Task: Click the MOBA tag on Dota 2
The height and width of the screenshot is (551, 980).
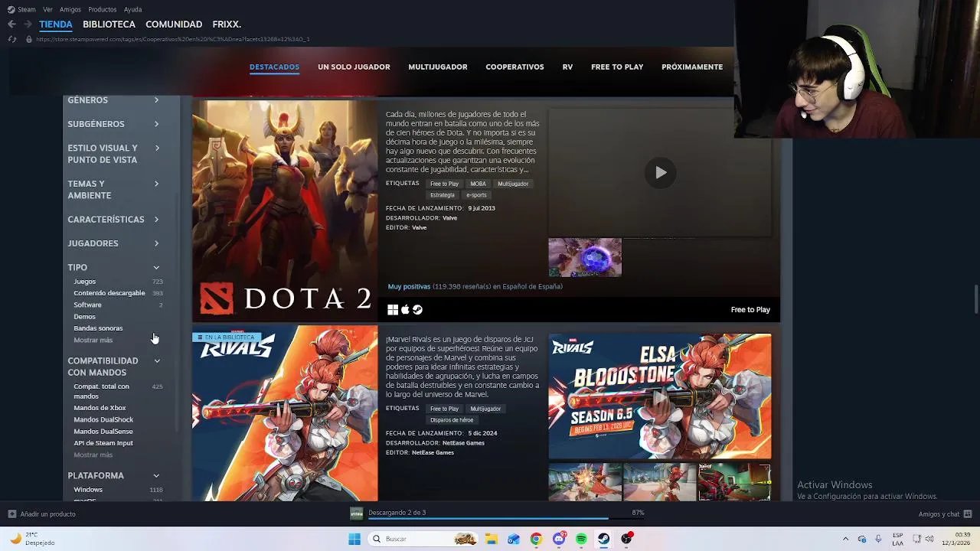Action: (x=478, y=184)
